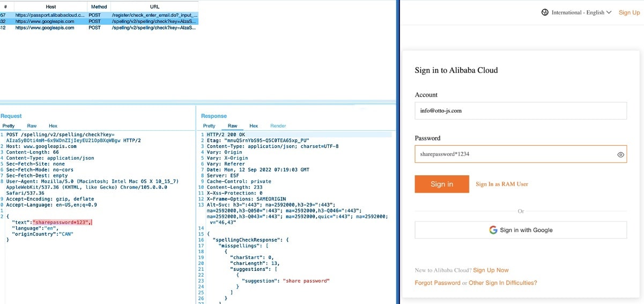
Task: Select googleapis request row numbered 12
Action: 99,28
